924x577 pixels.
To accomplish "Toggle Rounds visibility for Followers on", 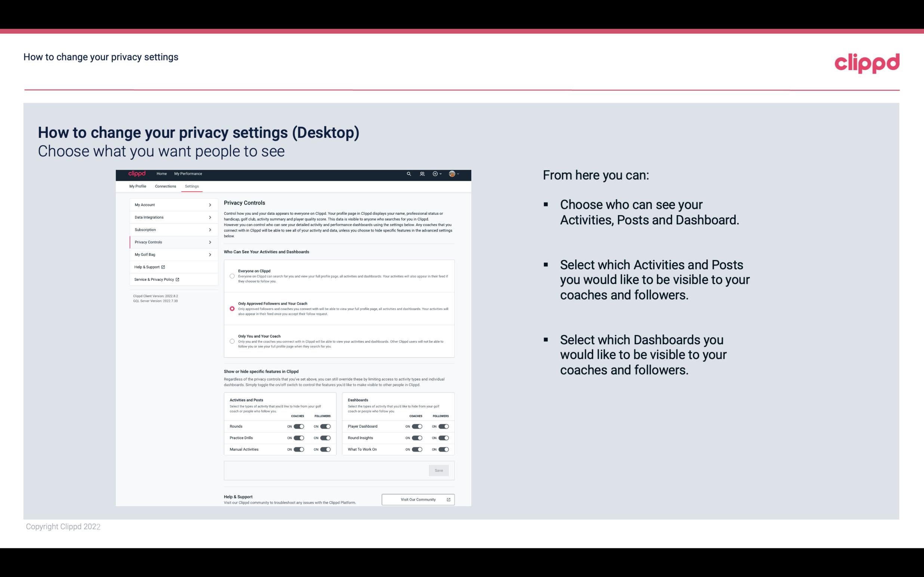I will point(325,426).
